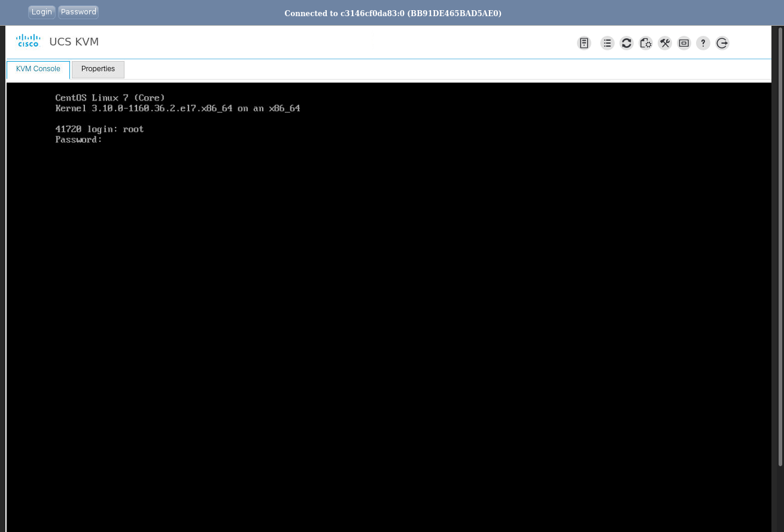Click the Cisco logo

point(28,41)
